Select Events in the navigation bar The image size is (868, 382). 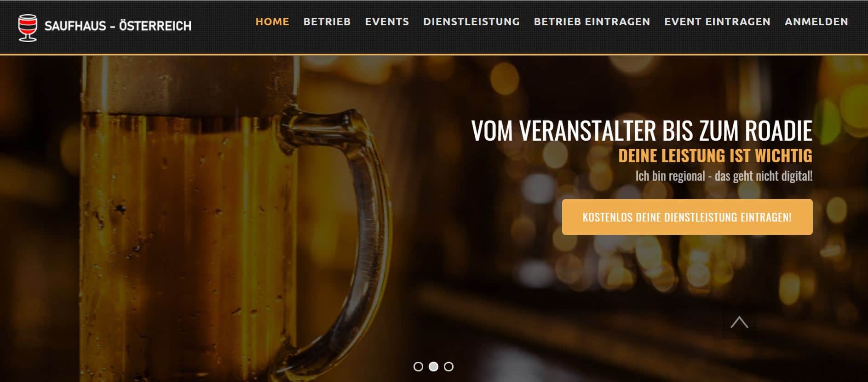click(x=387, y=22)
